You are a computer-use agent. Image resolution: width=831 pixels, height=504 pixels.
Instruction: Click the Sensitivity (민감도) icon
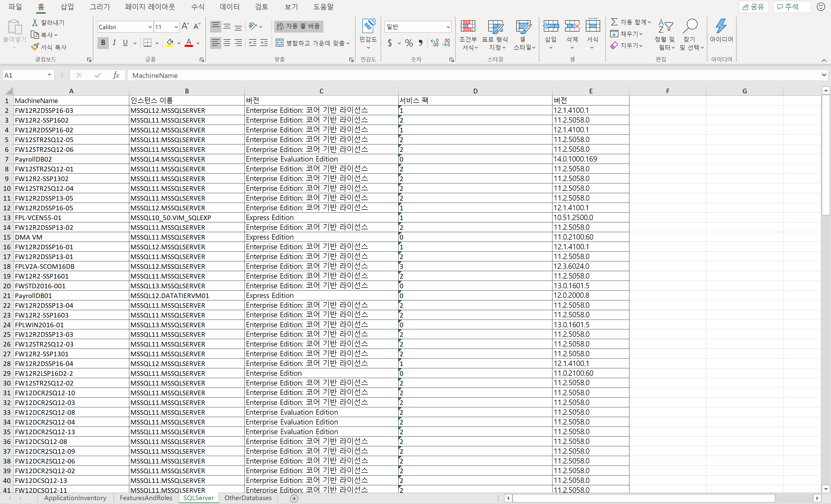(x=368, y=26)
